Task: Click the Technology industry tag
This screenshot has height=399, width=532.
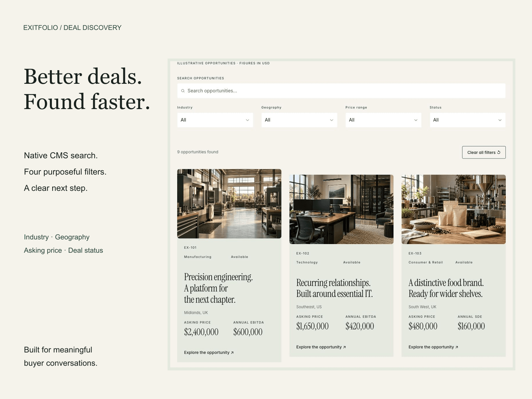Action: 307,263
